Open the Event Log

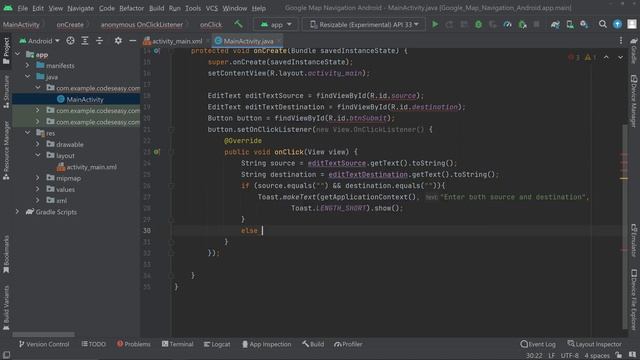click(538, 344)
